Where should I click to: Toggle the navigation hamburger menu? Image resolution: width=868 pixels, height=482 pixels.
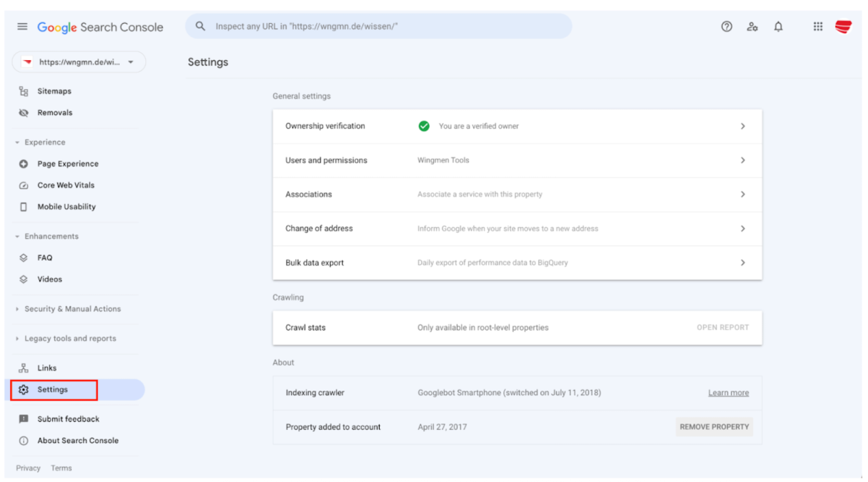pyautogui.click(x=22, y=26)
